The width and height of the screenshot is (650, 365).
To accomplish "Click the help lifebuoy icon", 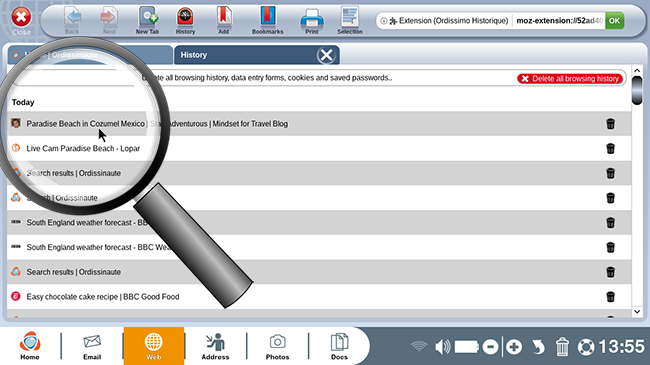I will [x=586, y=347].
